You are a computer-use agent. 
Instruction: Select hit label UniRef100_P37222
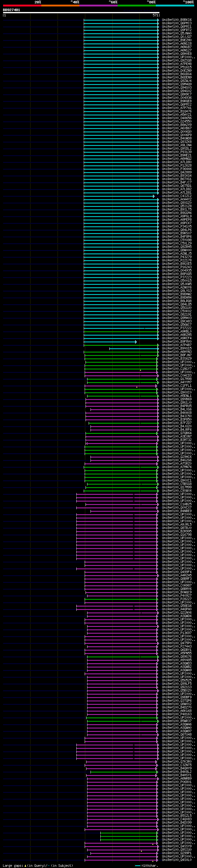[177, 328]
